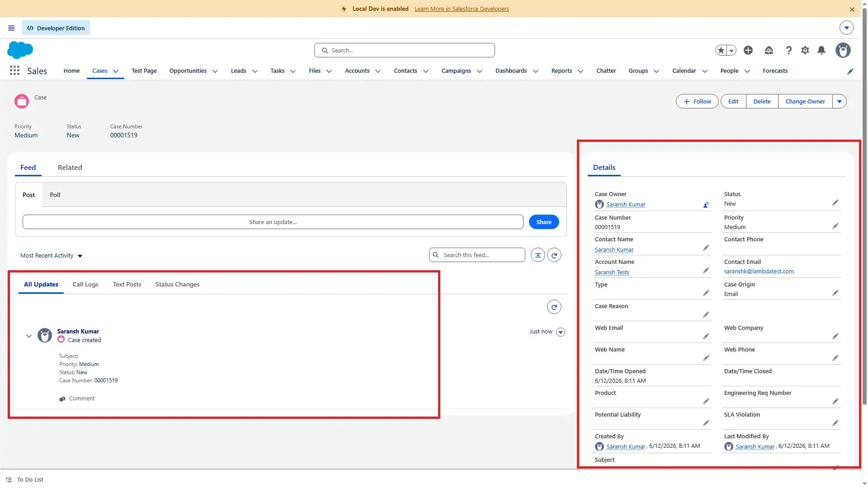Open the Salesforce Trailhead guidance icon
The width and height of the screenshot is (868, 488).
click(x=769, y=50)
